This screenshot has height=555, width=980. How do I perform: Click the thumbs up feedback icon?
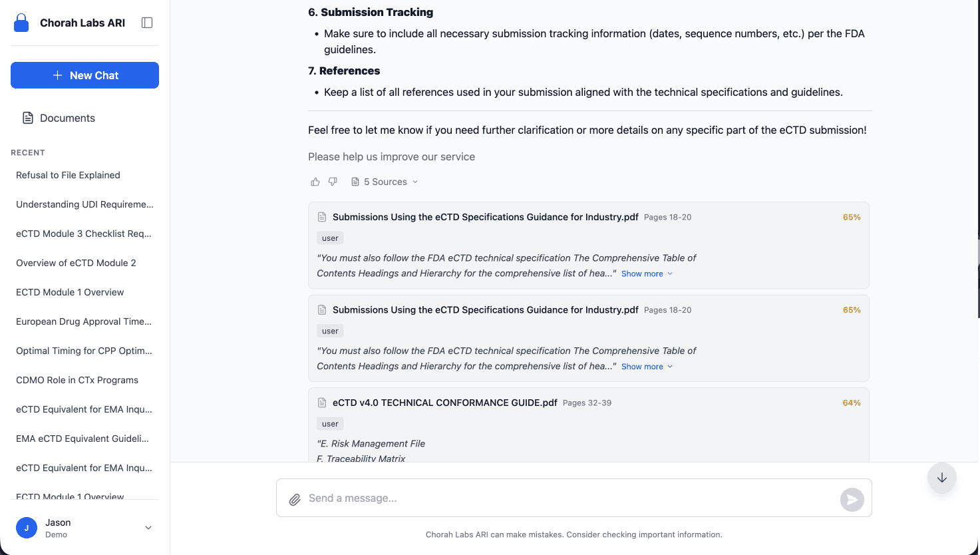pos(315,182)
